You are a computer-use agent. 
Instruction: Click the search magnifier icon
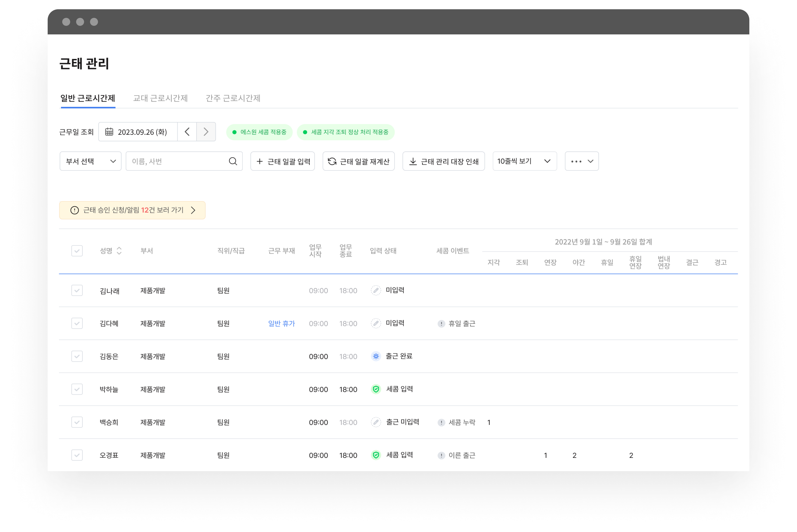(233, 161)
